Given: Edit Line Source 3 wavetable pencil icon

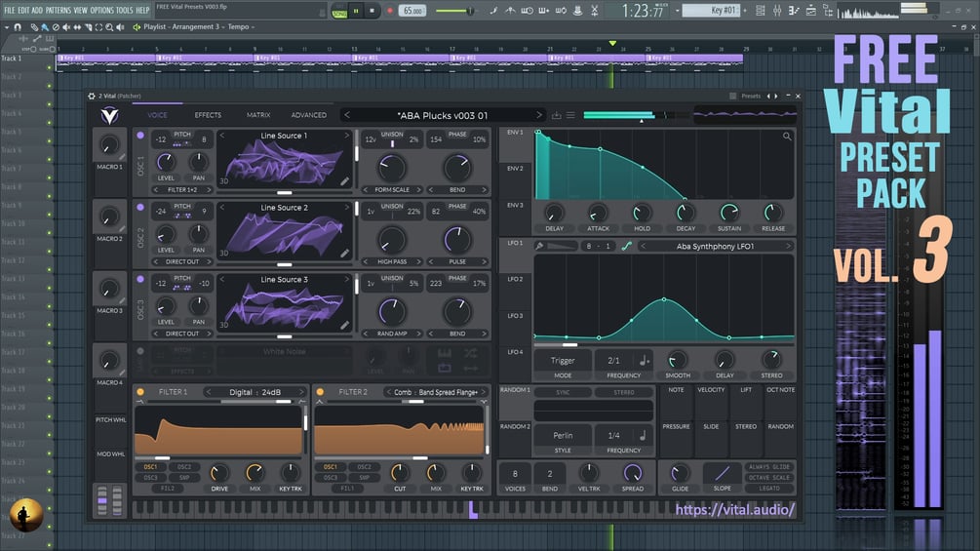Looking at the screenshot, I should tap(344, 326).
